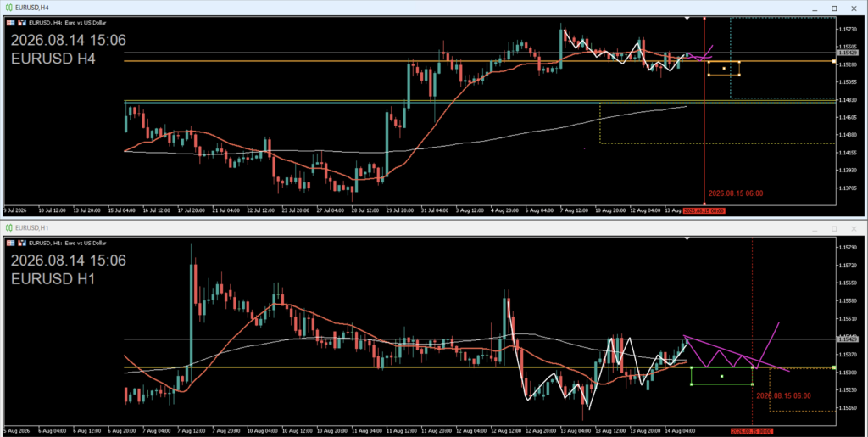Select the chart shift triangle on H4 chart
The height and width of the screenshot is (437, 868).
coord(687,19)
